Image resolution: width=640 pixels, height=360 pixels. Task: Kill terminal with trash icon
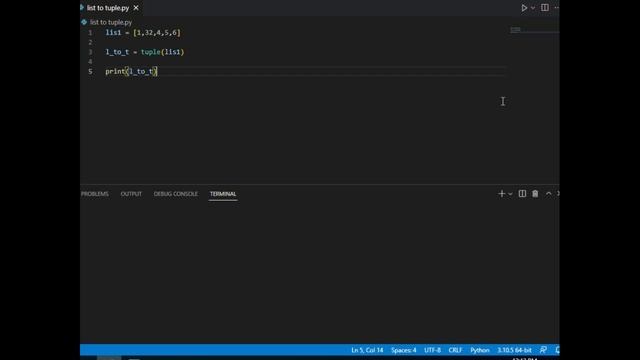535,193
